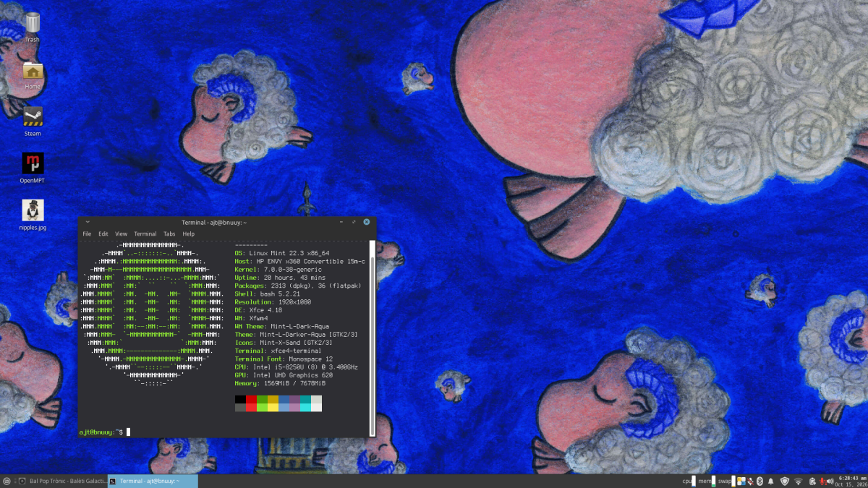Click the colorful squares tray icon
Image resolution: width=868 pixels, height=488 pixels.
741,481
